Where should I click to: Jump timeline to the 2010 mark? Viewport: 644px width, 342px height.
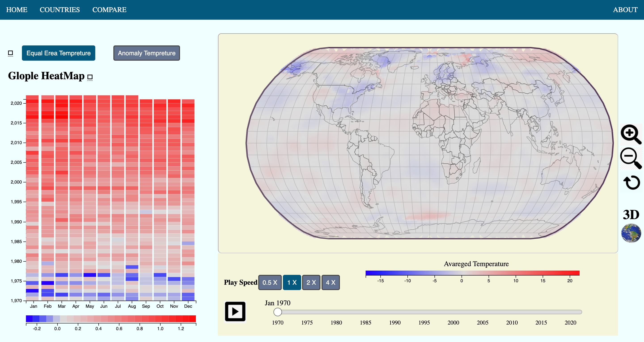[512, 323]
